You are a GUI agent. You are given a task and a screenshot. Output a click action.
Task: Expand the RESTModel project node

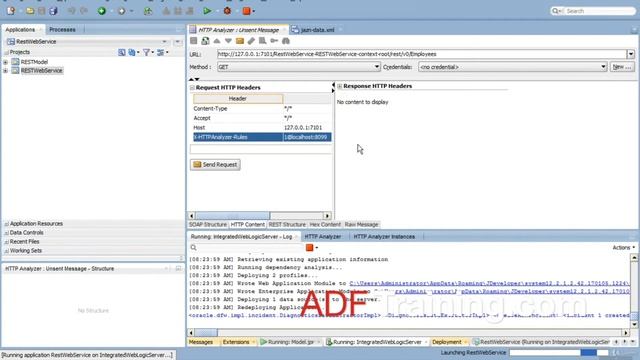click(6, 62)
